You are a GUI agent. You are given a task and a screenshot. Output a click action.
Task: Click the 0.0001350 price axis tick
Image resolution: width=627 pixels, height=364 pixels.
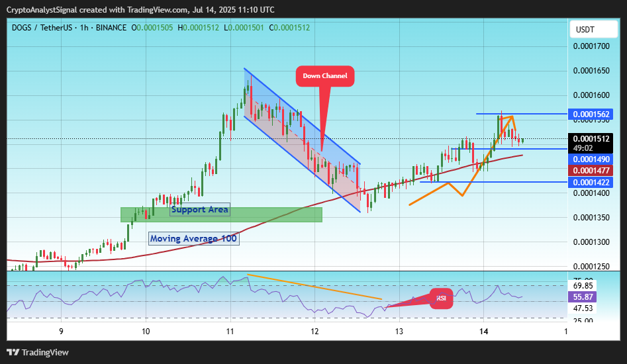point(591,218)
